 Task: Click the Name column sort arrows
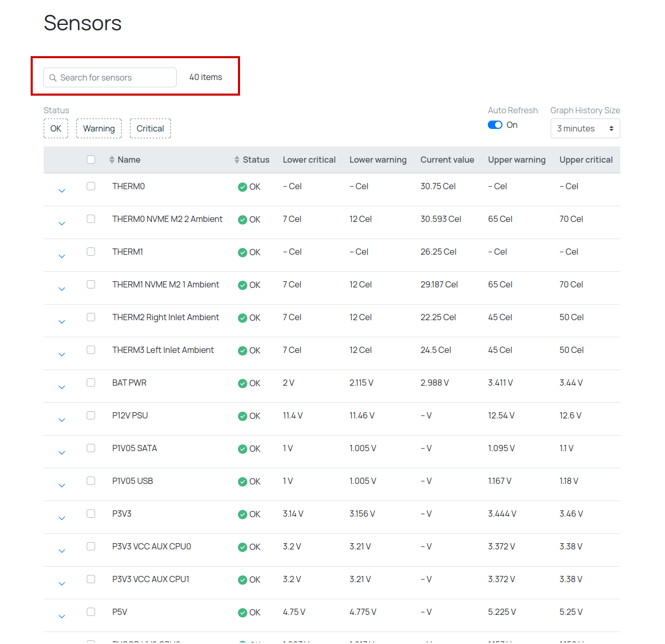[x=112, y=160]
